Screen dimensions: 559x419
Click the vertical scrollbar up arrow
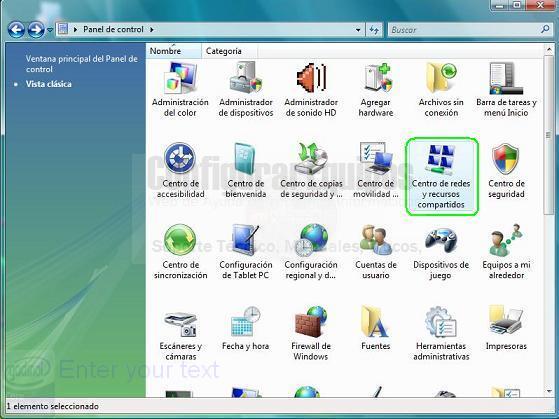coord(549,50)
